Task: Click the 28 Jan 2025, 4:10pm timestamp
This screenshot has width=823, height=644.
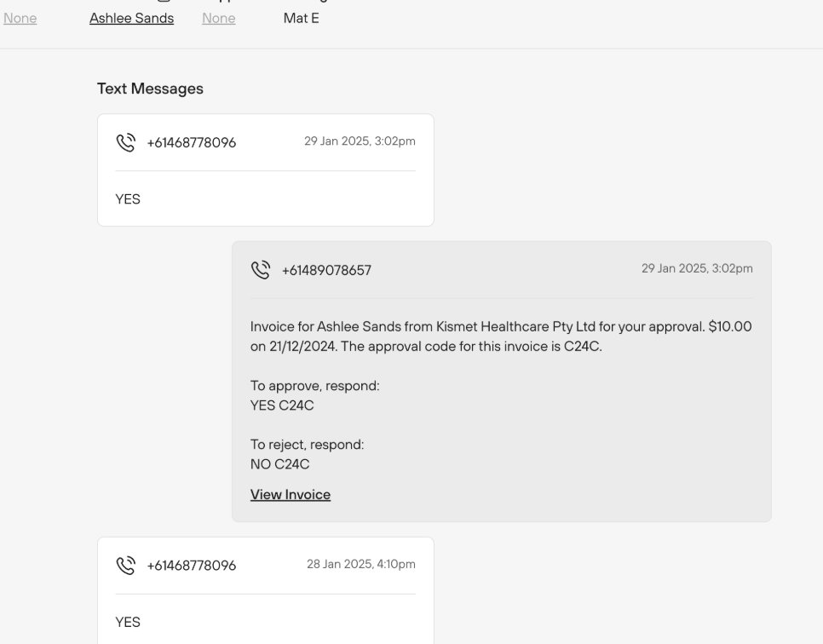Action: coord(361,564)
